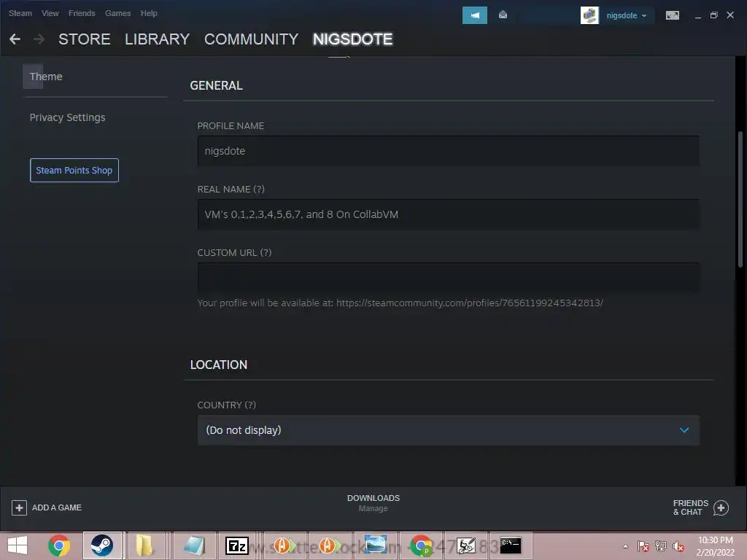The height and width of the screenshot is (560, 747).
Task: Go to the STORE tab
Action: pyautogui.click(x=85, y=39)
